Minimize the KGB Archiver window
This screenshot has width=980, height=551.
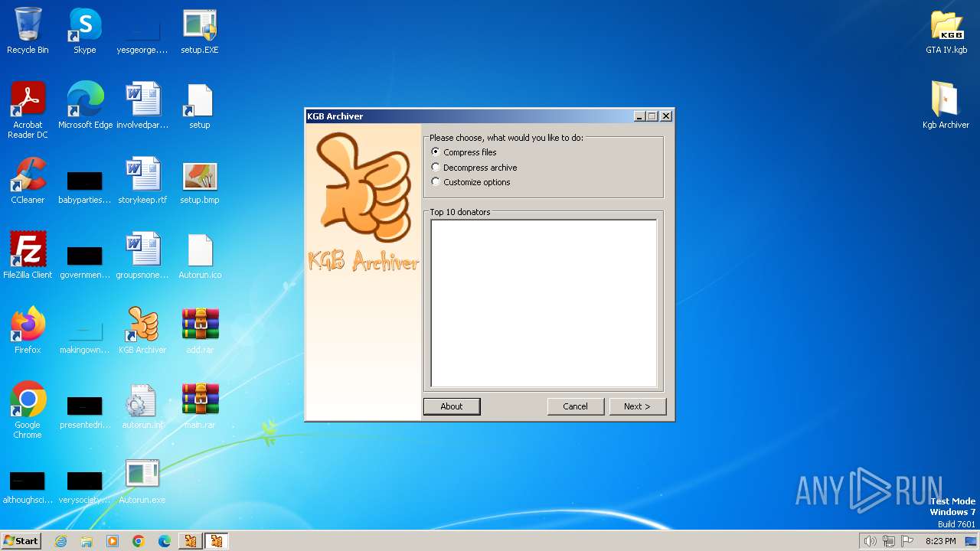pyautogui.click(x=639, y=116)
